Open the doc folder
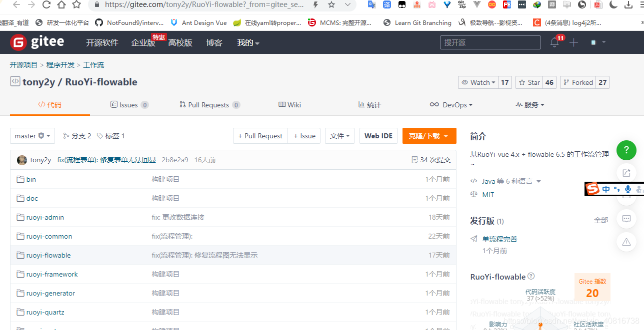The height and width of the screenshot is (330, 644). (32, 198)
